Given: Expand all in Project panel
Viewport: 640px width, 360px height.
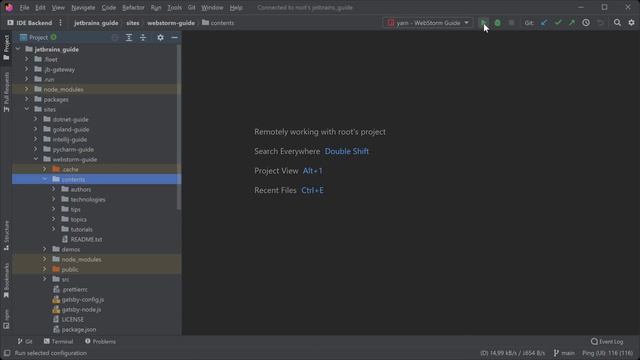Looking at the screenshot, I should click(129, 38).
